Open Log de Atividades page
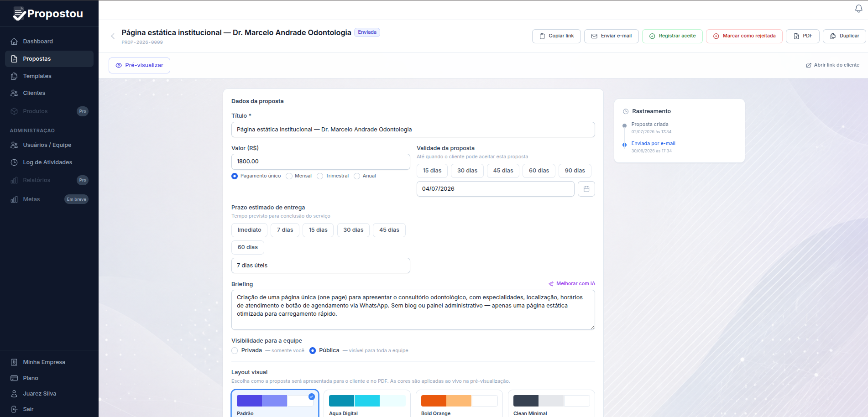This screenshot has height=417, width=868. (x=49, y=162)
